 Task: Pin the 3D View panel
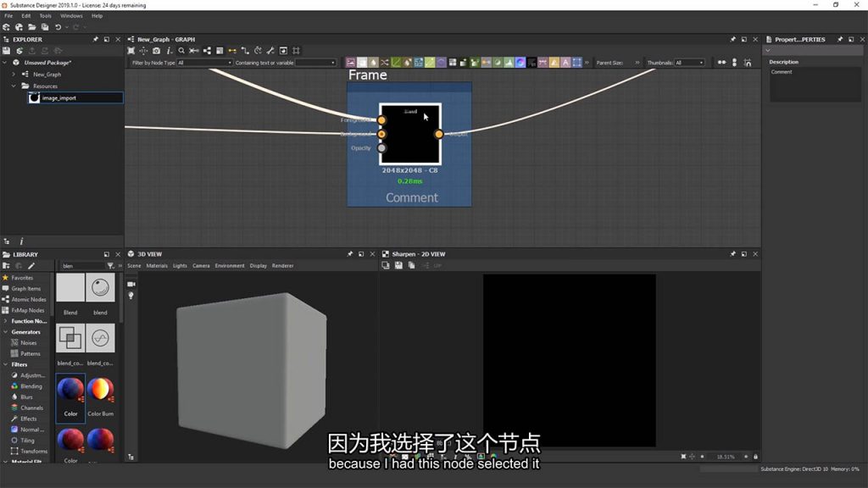pyautogui.click(x=350, y=254)
